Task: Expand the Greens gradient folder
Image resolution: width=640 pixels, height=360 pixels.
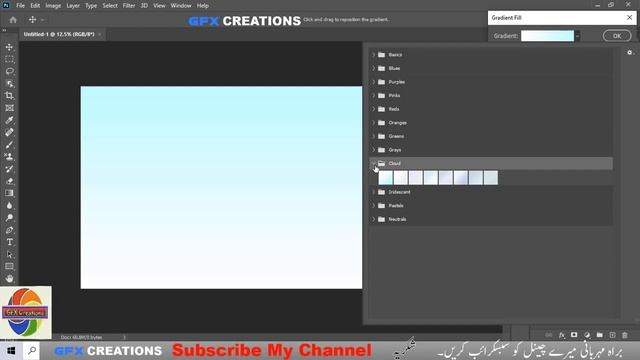Action: (x=373, y=136)
